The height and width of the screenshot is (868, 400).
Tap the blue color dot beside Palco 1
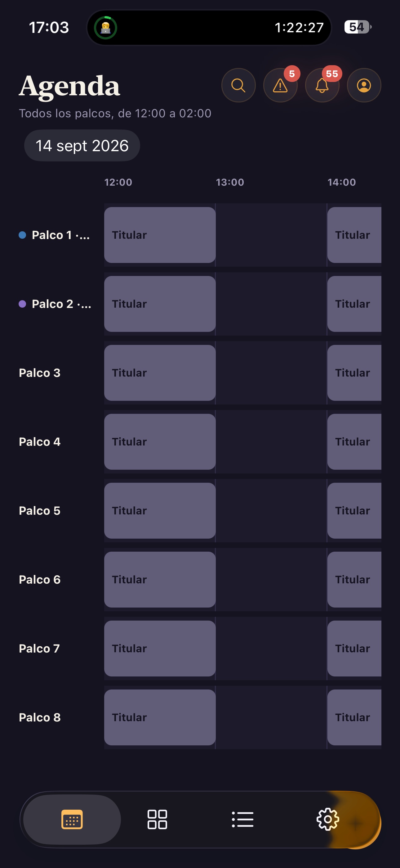click(22, 235)
